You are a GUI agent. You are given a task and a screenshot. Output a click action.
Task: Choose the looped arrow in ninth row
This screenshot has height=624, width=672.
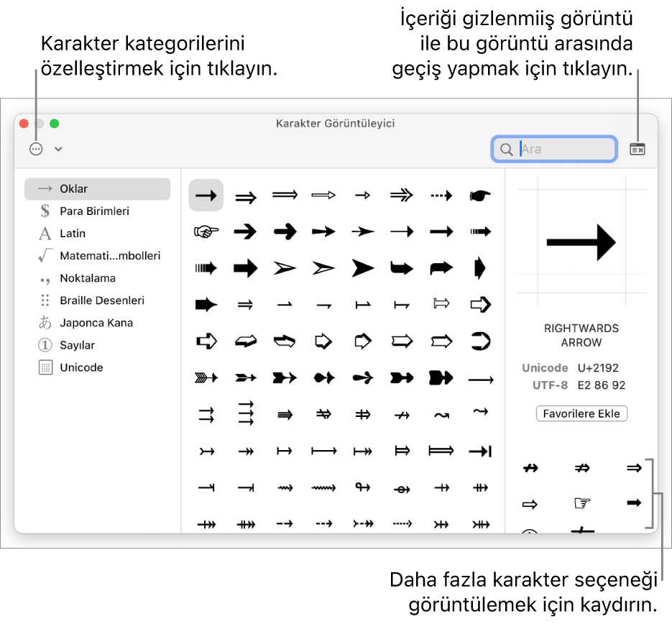pos(363,487)
